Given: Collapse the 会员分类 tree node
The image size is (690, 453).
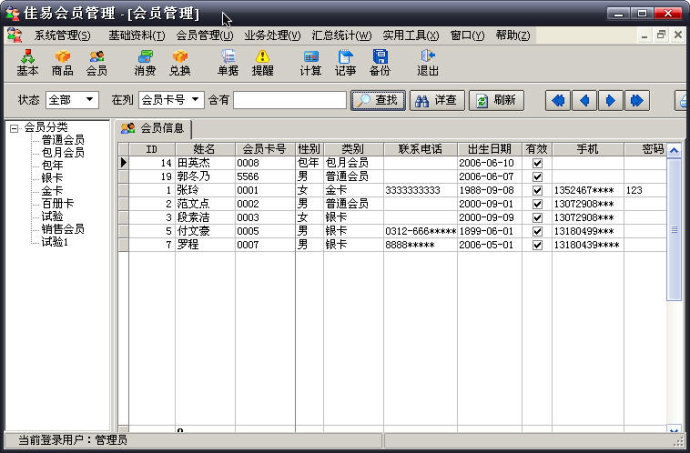Looking at the screenshot, I should tap(14, 128).
